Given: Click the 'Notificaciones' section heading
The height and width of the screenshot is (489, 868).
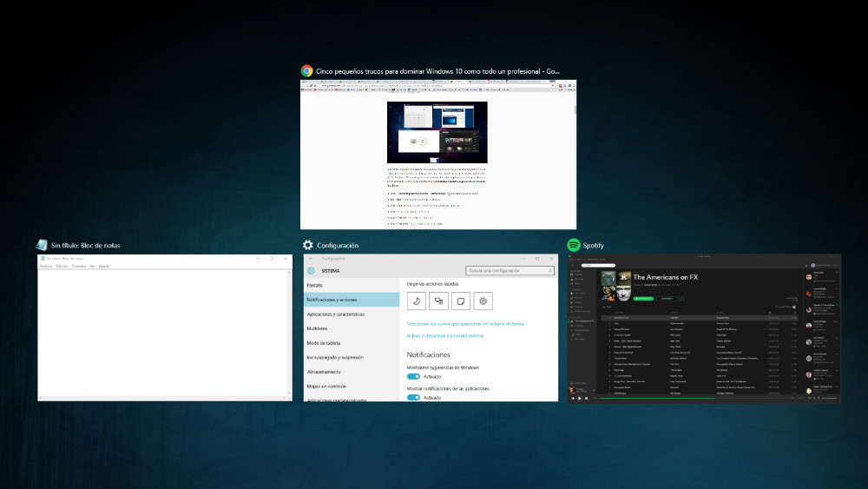Looking at the screenshot, I should click(x=429, y=354).
